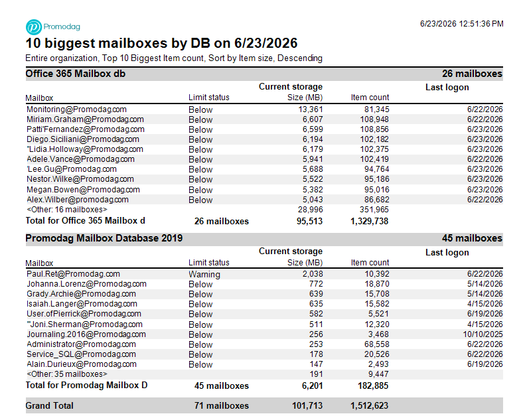Screen dimensions: 523x420
Task: Select Journaling.2016@Promodag.com mailbox
Action: tap(86, 334)
